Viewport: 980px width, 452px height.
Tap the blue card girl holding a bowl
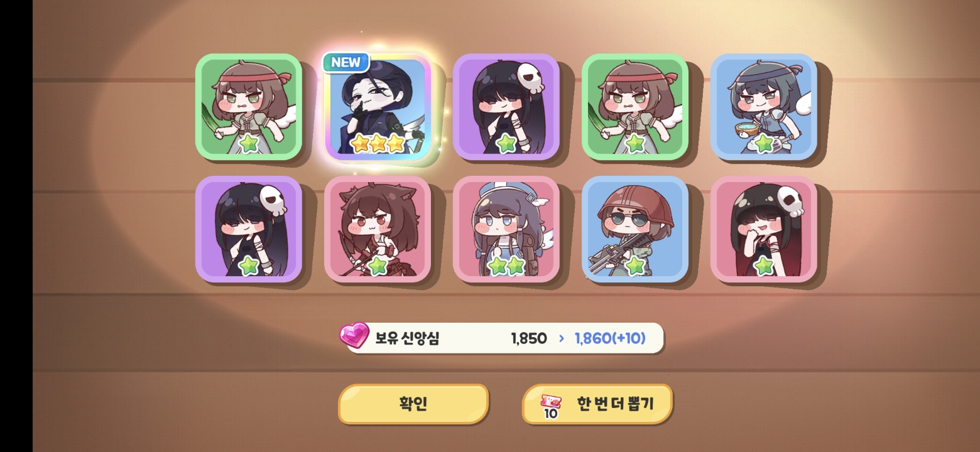[764, 107]
